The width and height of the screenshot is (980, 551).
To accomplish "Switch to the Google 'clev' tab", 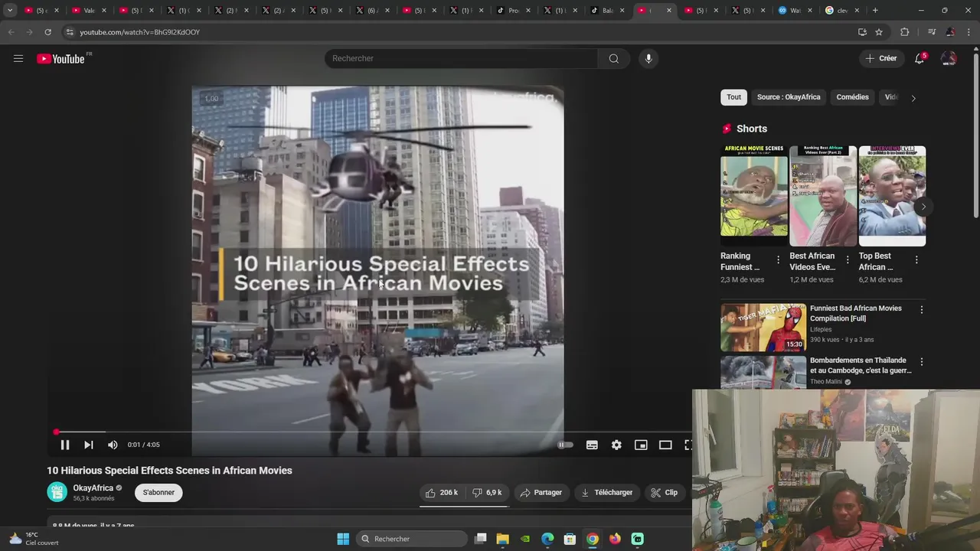I will (842, 11).
